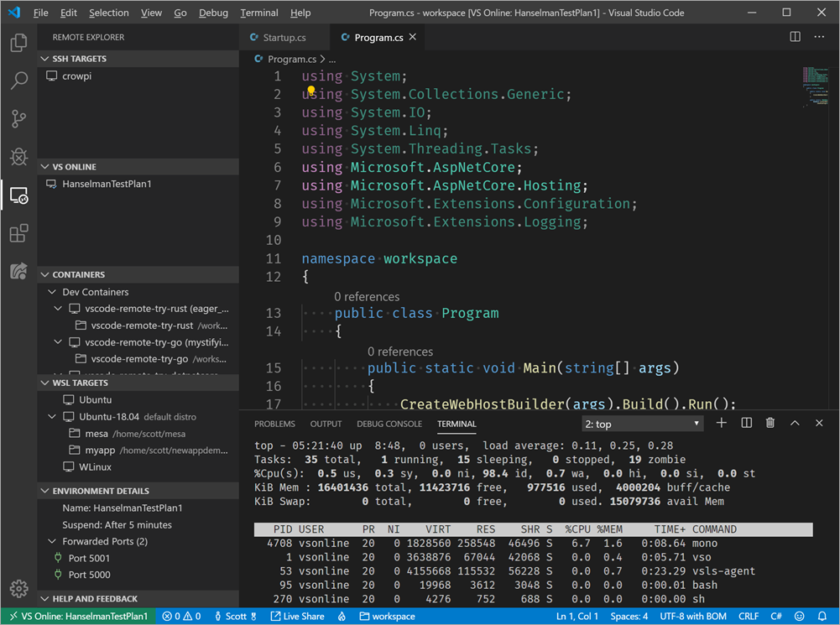This screenshot has height=625, width=840.
Task: Open the Terminal menu
Action: (x=258, y=13)
